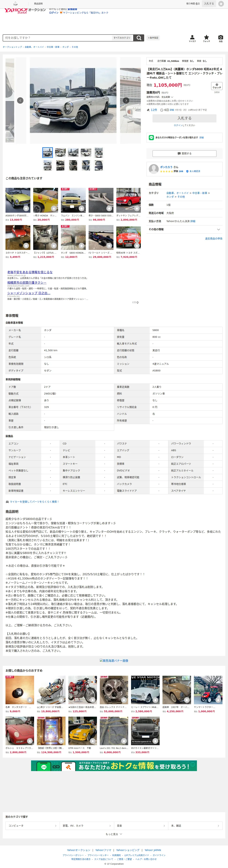Click the 本人確認済 verified badge

click(x=193, y=171)
